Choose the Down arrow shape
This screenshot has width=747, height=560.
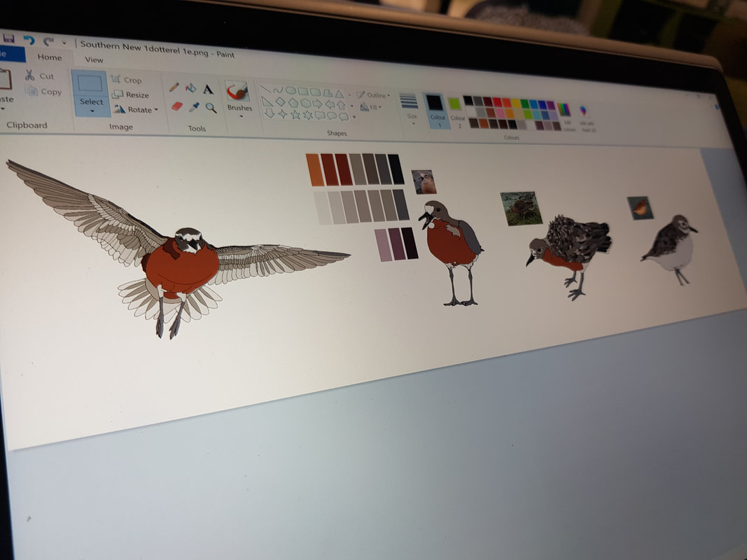[x=270, y=113]
